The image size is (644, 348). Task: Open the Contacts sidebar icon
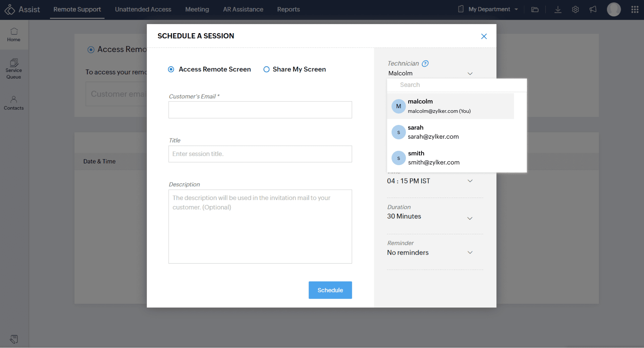click(x=14, y=103)
